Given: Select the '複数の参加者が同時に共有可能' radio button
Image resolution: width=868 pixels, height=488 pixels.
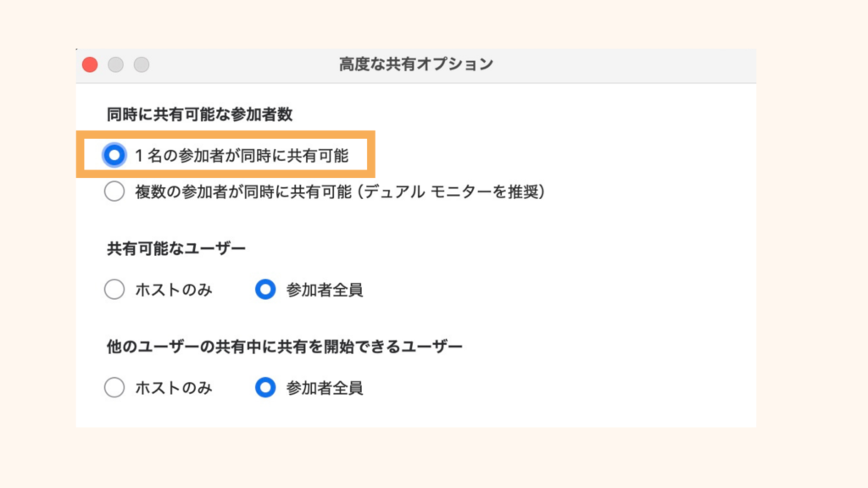Looking at the screenshot, I should (114, 192).
